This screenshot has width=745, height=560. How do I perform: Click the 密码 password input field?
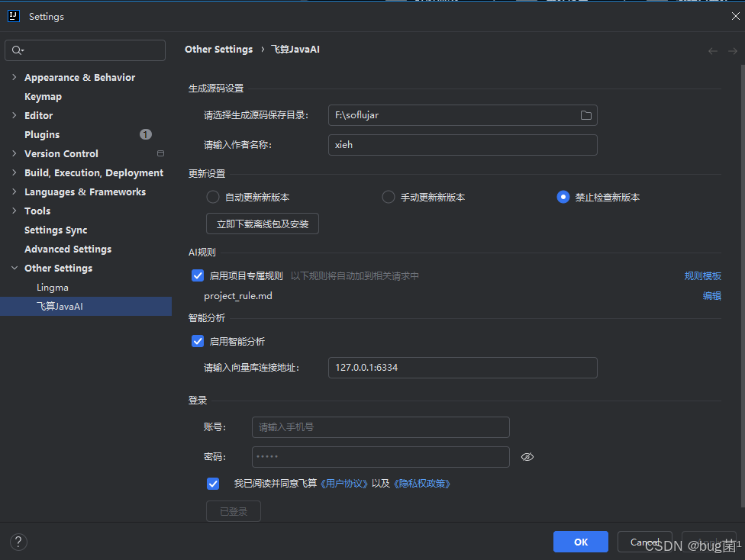(381, 457)
